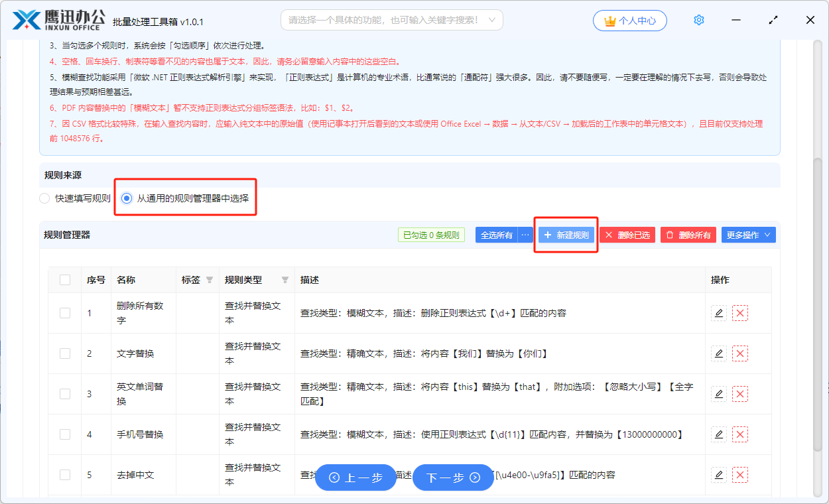This screenshot has height=504, width=829.
Task: Edit the 删除所有数字 rule with pencil icon
Action: point(719,312)
